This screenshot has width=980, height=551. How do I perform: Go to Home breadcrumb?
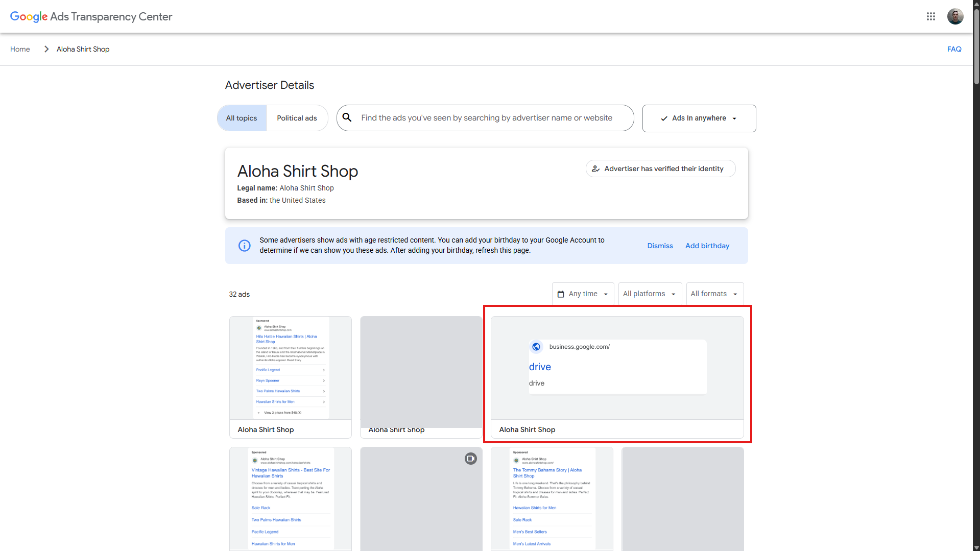pos(20,49)
